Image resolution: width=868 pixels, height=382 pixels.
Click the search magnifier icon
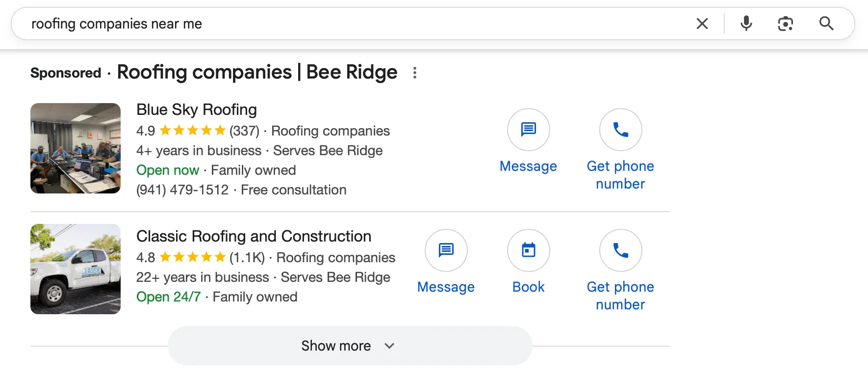826,23
